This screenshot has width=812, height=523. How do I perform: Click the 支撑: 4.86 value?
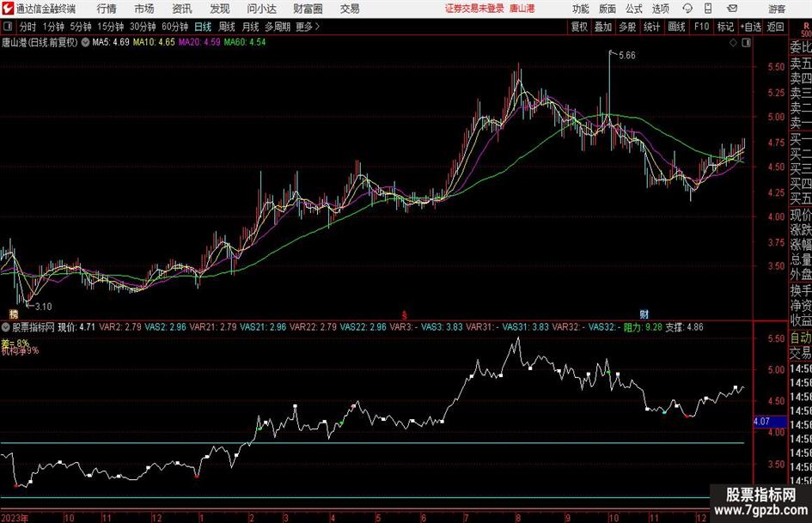685,327
